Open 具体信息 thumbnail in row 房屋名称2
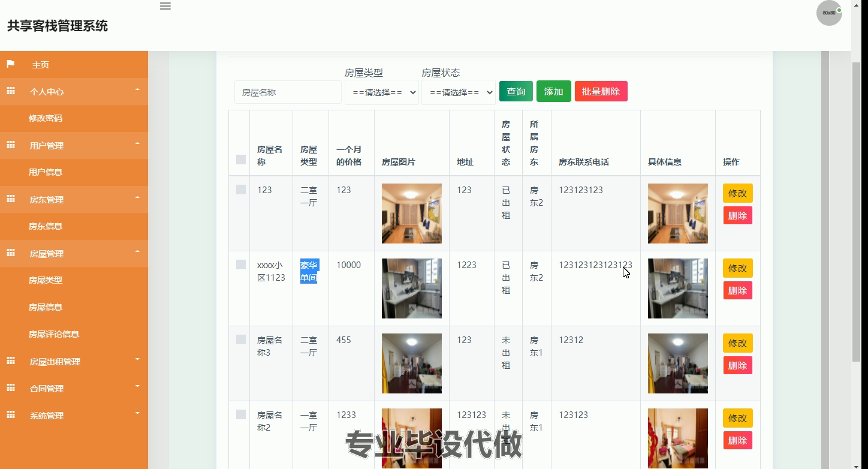868x469 pixels. tap(678, 438)
